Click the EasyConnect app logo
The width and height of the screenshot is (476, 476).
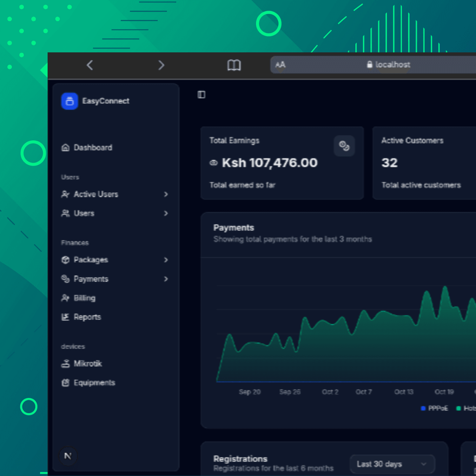point(69,101)
